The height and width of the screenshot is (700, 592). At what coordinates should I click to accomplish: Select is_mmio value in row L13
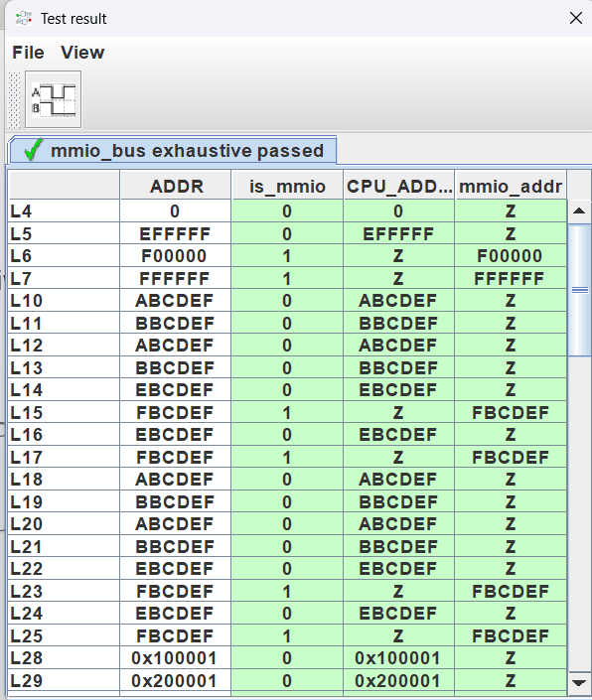[x=287, y=367]
